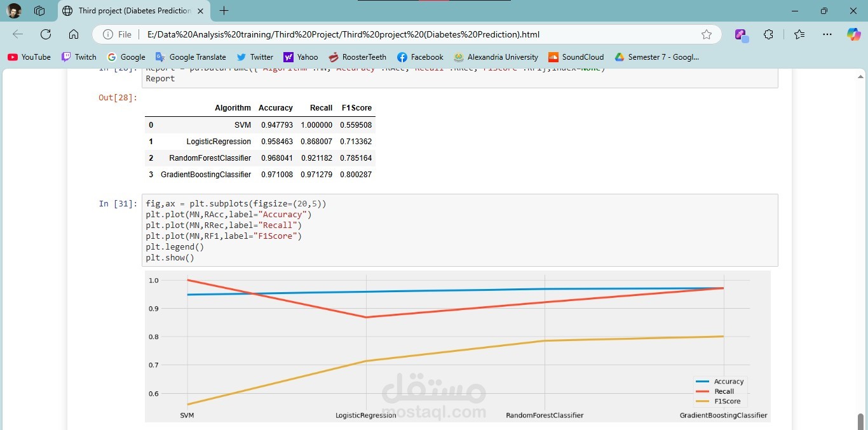Click accuracy value 0.968041

pyautogui.click(x=277, y=158)
